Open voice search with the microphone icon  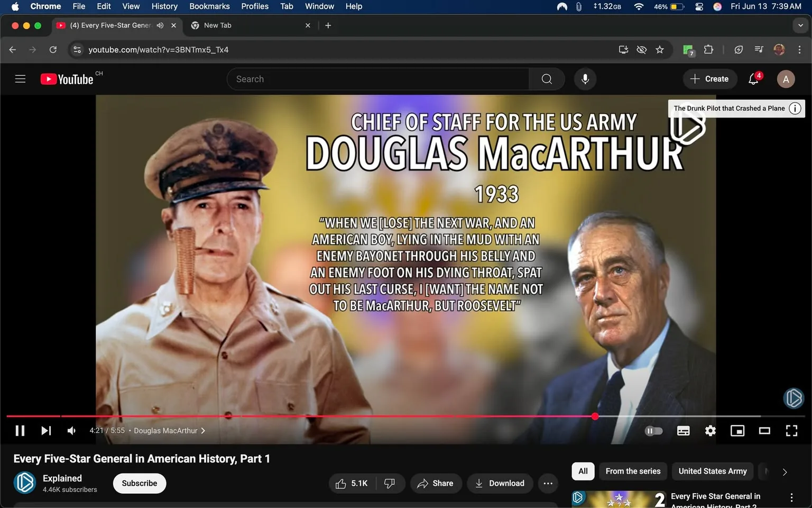(585, 78)
